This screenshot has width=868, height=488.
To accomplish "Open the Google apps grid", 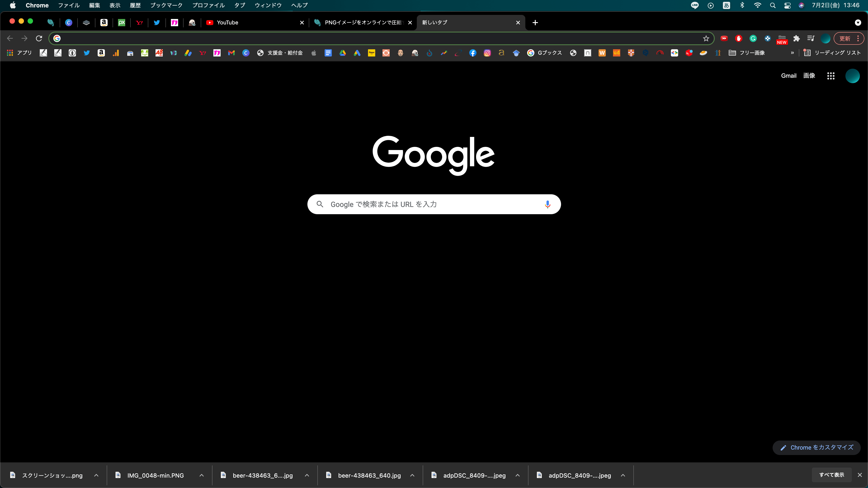I will pyautogui.click(x=831, y=76).
